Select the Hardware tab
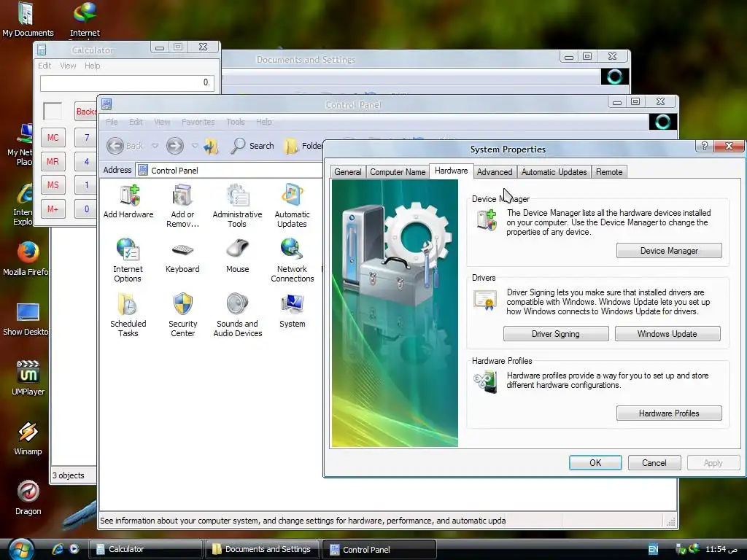 pos(451,171)
